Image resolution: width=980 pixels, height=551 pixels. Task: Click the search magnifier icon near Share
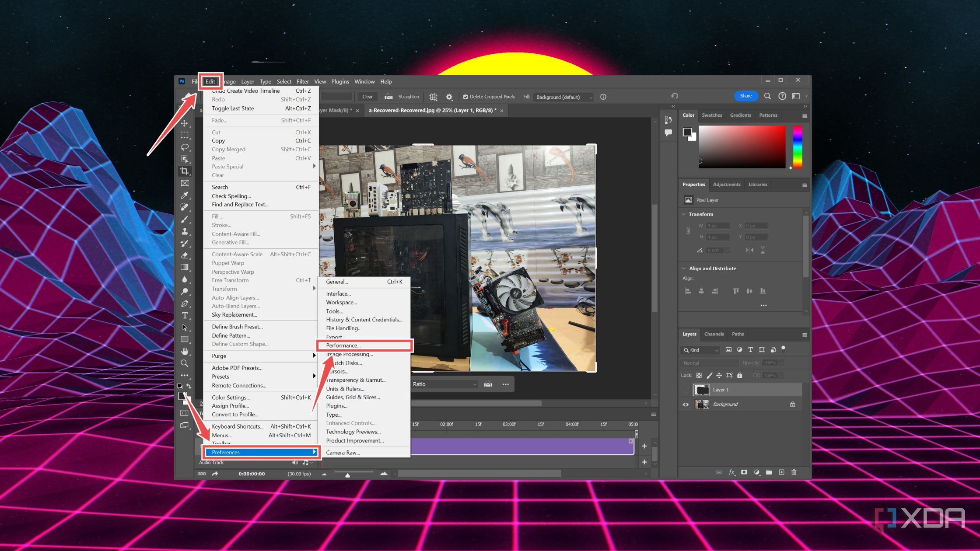767,96
